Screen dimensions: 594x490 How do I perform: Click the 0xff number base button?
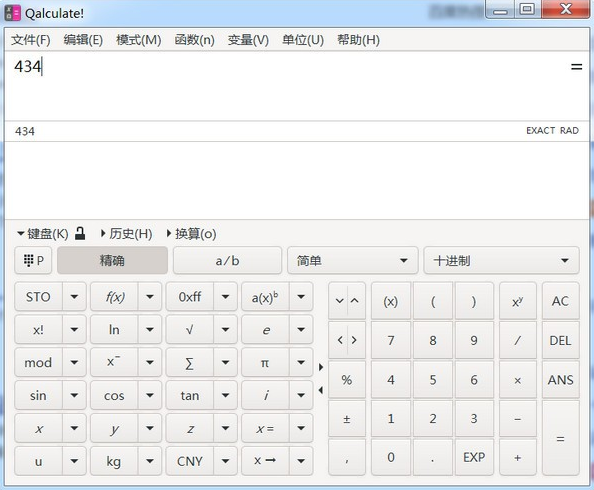(x=190, y=297)
